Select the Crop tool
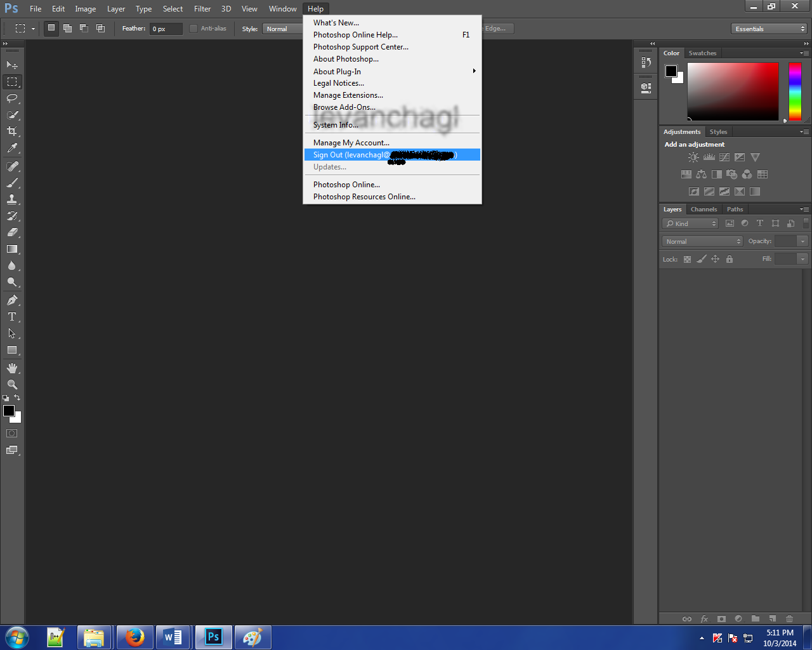Viewport: 812px width, 650px height. coord(12,131)
